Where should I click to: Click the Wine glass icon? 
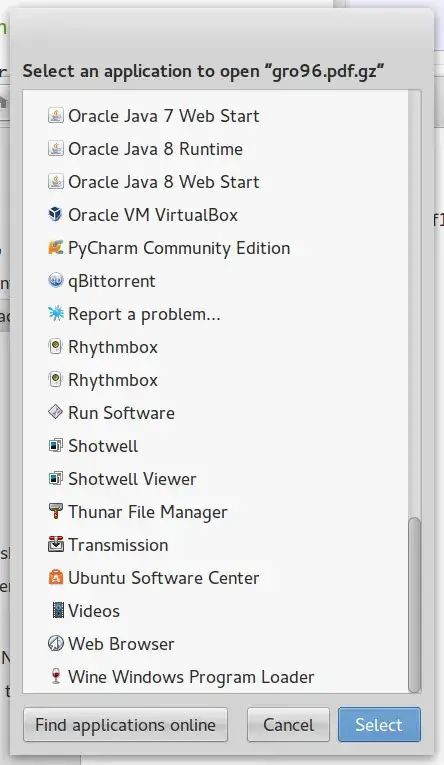56,676
